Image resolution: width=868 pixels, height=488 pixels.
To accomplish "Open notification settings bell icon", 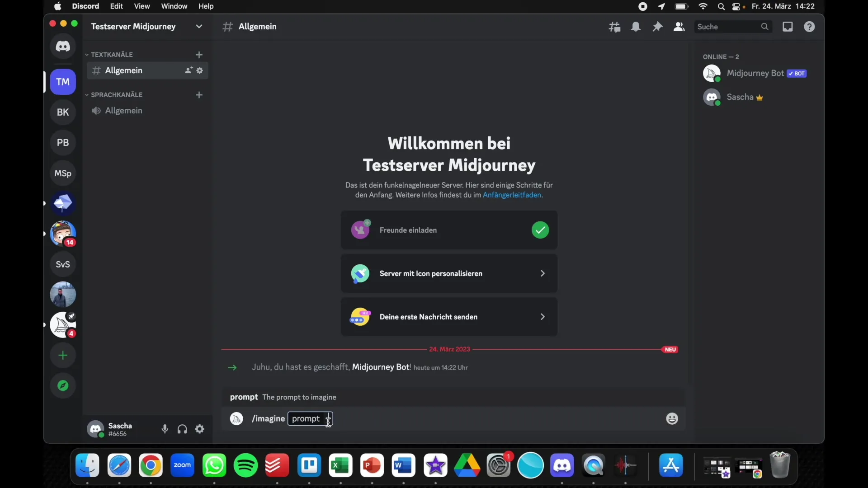I will (x=636, y=27).
